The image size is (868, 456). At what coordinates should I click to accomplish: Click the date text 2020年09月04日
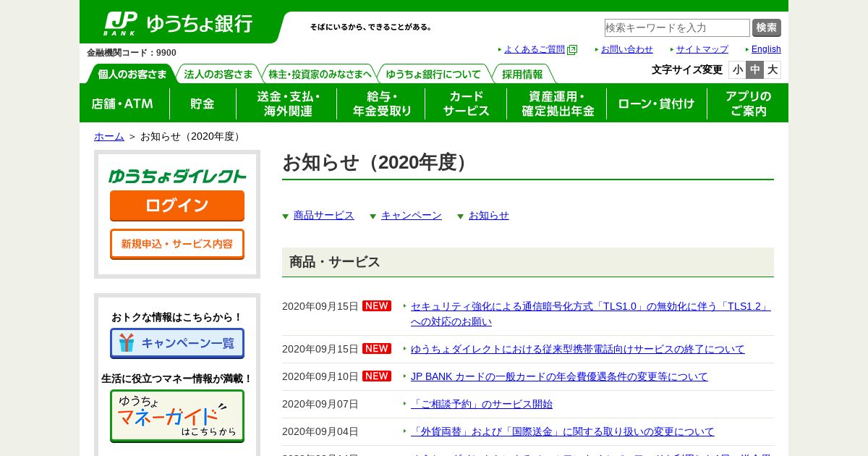click(x=320, y=431)
